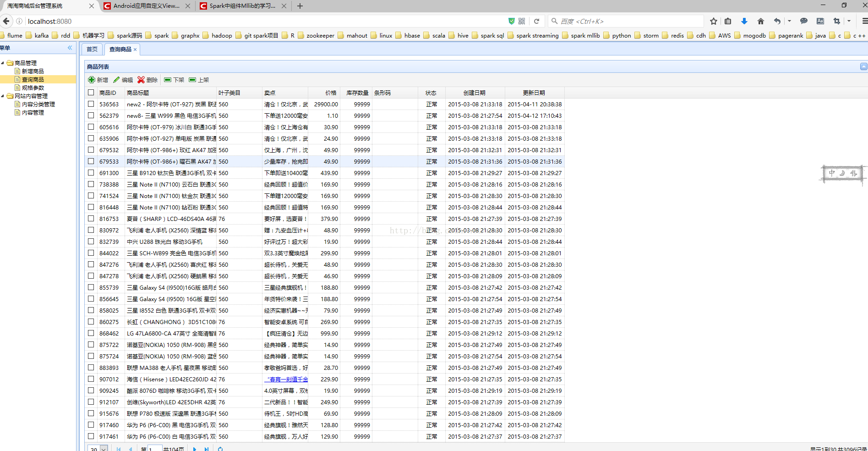Collapse the 网站内容管理 tree node

coord(3,96)
